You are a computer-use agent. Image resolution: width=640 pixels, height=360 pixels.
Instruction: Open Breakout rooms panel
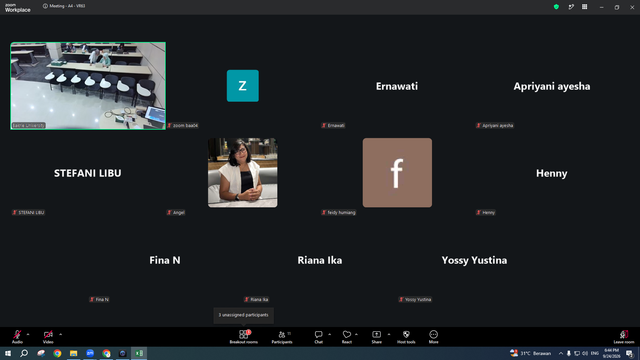[x=244, y=336]
